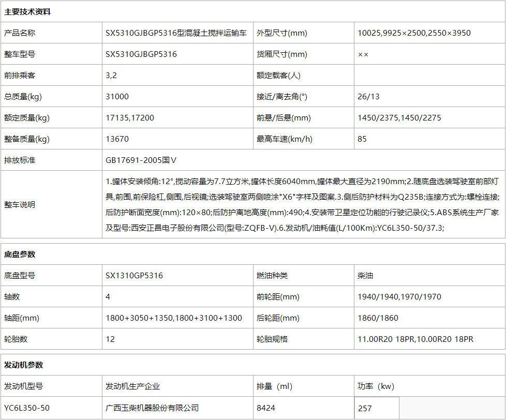Click the 轴距(mm) label
This screenshot has width=506, height=420.
click(22, 318)
